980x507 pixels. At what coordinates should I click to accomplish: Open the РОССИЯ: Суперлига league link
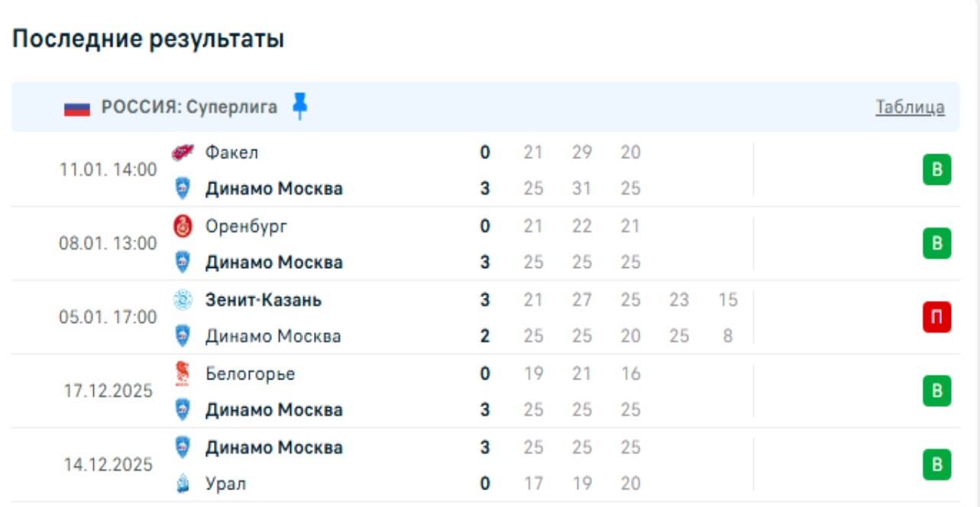tap(189, 108)
